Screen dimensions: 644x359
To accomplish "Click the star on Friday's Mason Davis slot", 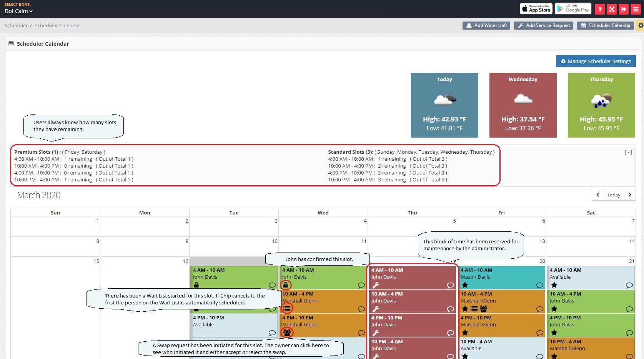I will click(465, 285).
